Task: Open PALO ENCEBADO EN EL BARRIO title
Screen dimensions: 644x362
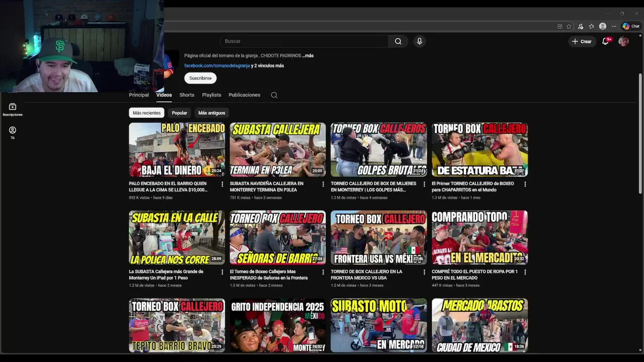Action: click(x=168, y=187)
